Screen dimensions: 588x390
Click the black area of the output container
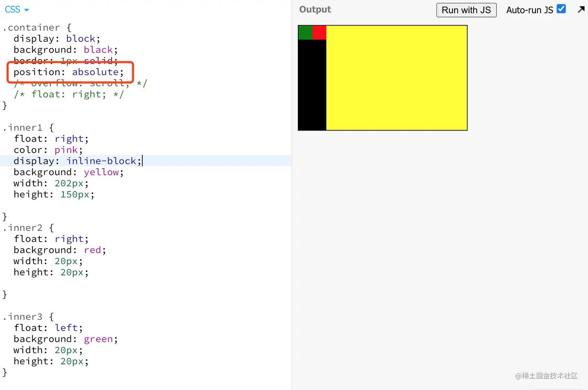pyautogui.click(x=312, y=85)
